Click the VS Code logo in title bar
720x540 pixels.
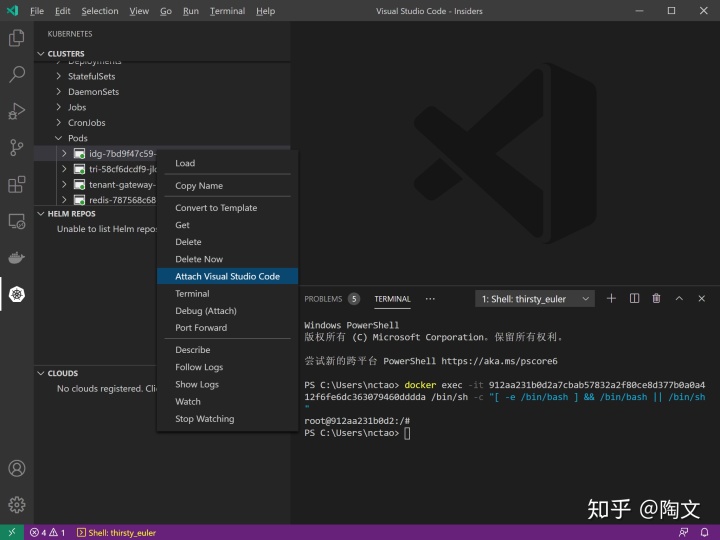pyautogui.click(x=12, y=11)
